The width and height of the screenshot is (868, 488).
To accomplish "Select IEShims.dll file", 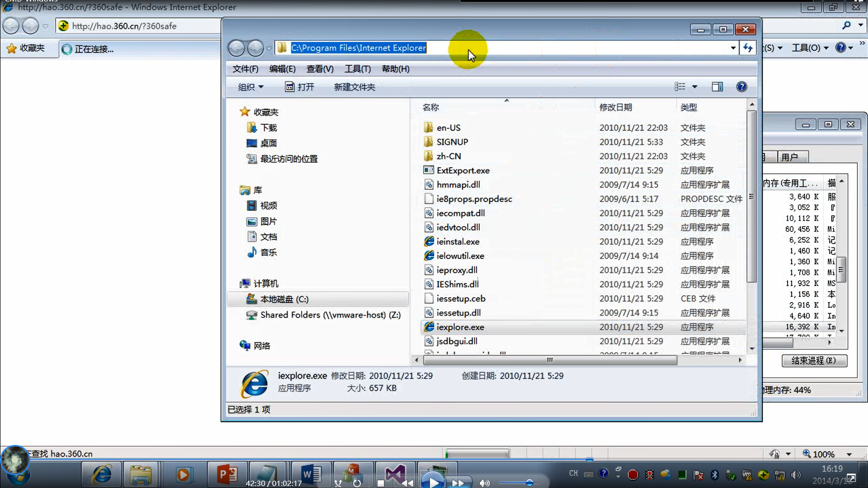I will (457, 284).
